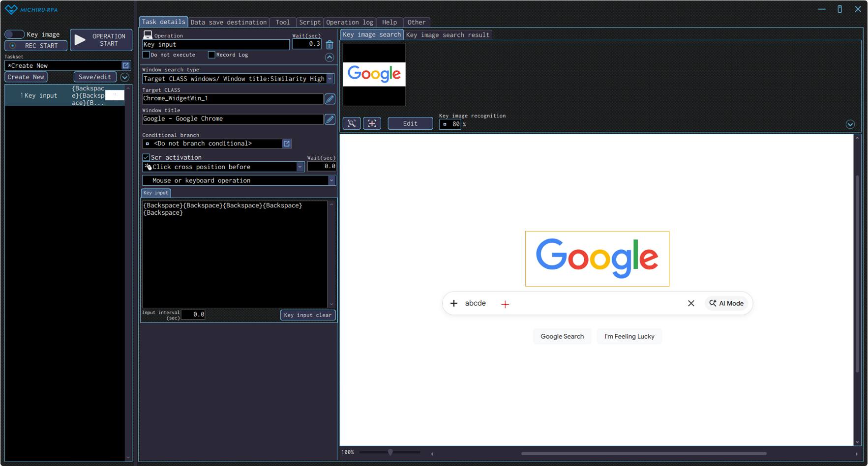Image resolution: width=868 pixels, height=466 pixels.
Task: Click the trash icon to delete operation
Action: click(329, 45)
